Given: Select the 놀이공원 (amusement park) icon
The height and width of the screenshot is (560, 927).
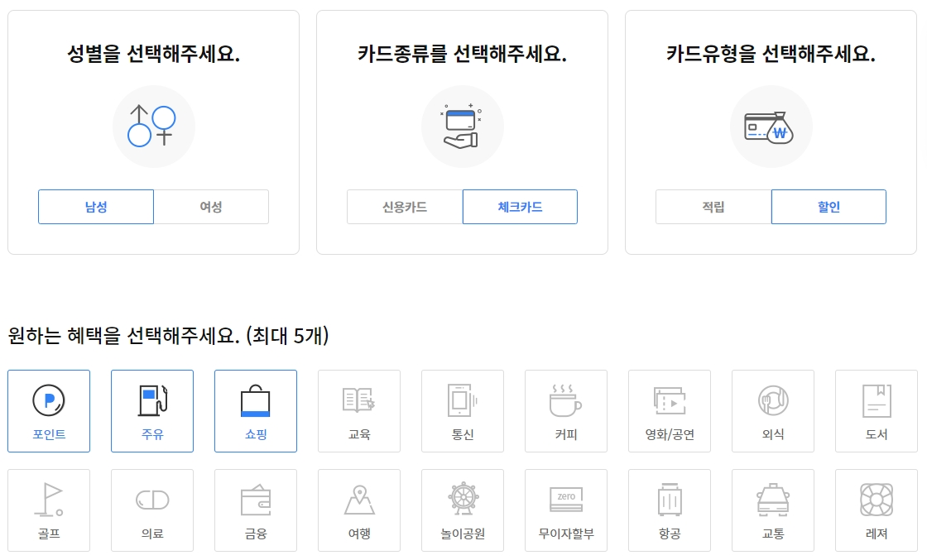Looking at the screenshot, I should coord(463,510).
